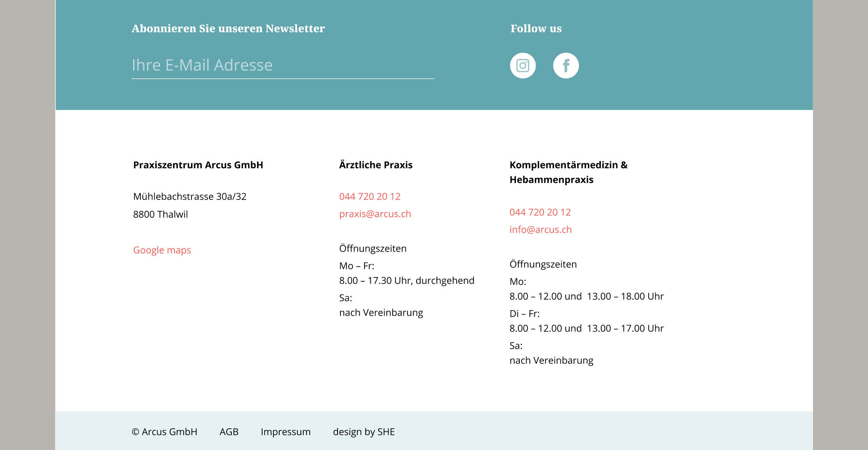Screen dimensions: 868x450
Task: Open the Facebook page icon
Action: pos(566,66)
